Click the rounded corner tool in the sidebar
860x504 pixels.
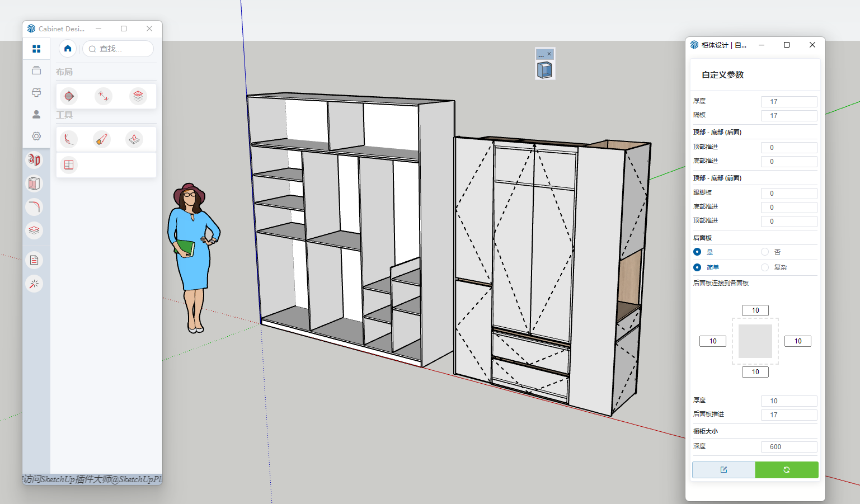[x=34, y=207]
